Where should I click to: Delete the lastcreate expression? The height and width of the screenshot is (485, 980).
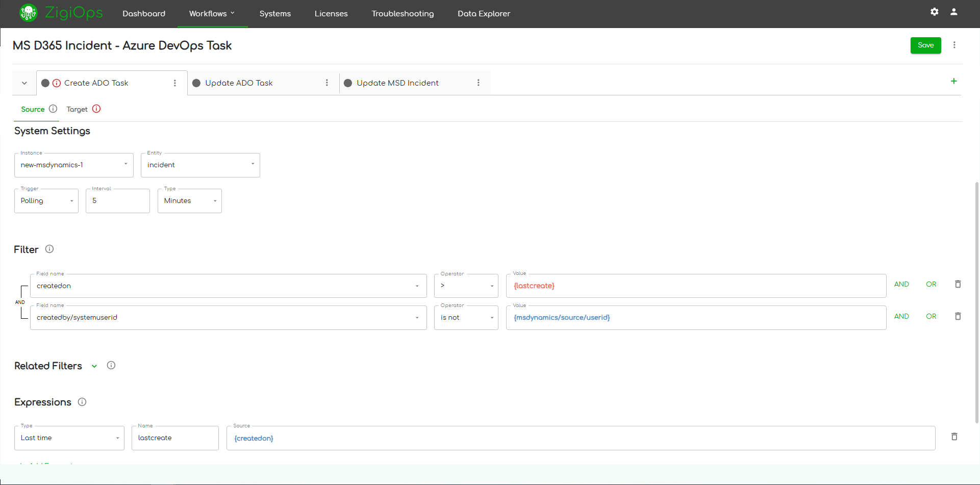pyautogui.click(x=954, y=437)
